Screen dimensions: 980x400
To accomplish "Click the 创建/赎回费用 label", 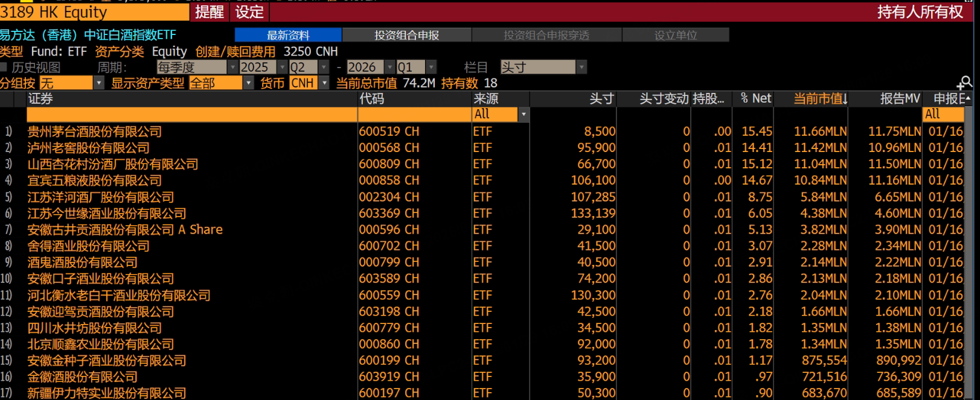I will click(235, 51).
